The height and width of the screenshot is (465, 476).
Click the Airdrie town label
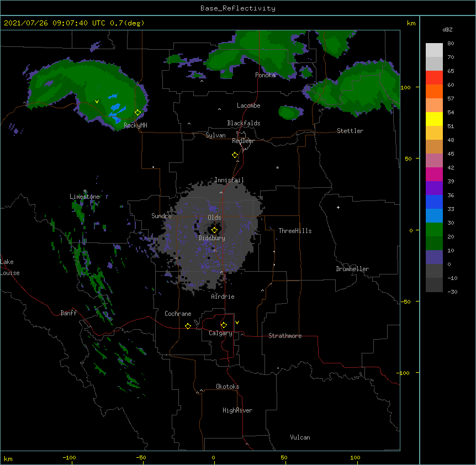(x=223, y=297)
